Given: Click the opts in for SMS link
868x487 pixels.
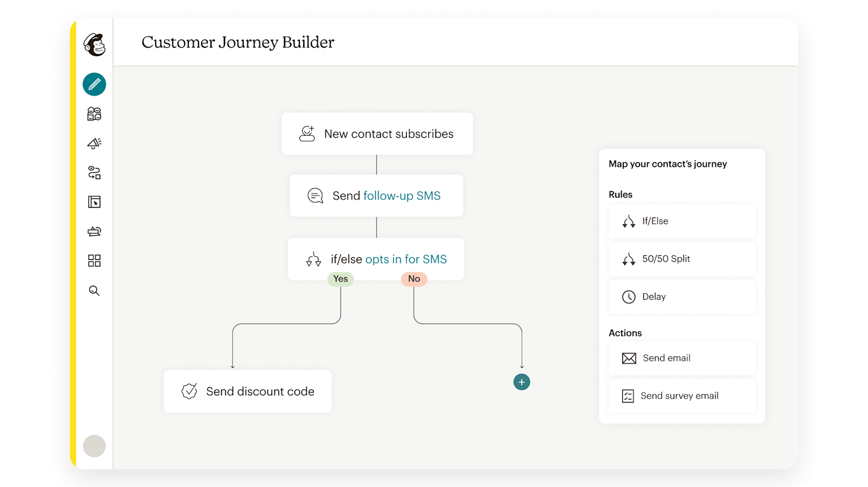Looking at the screenshot, I should [406, 259].
